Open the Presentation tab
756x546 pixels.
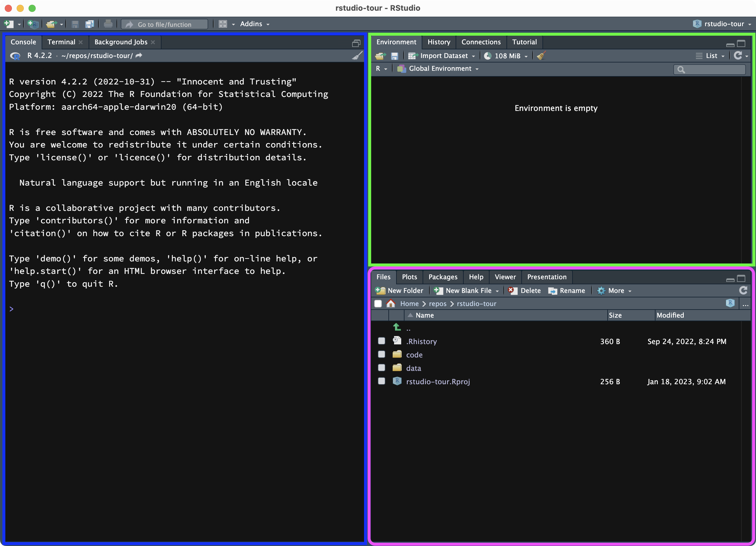pos(547,277)
